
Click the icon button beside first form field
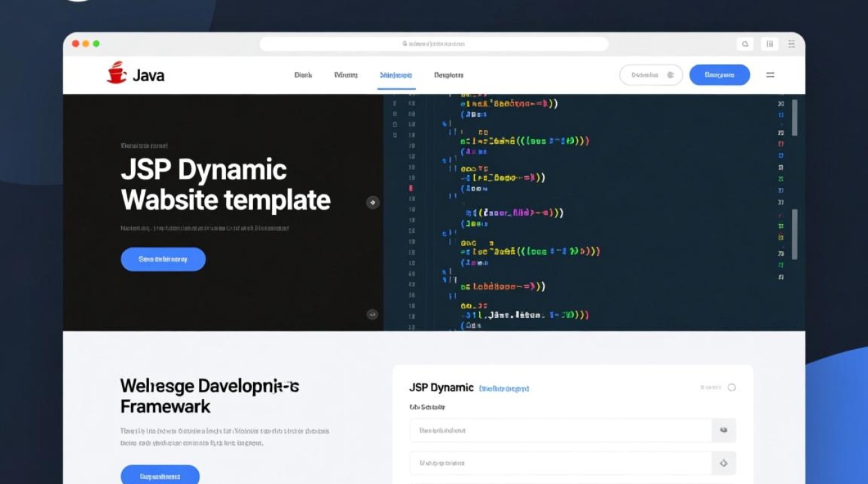point(723,430)
